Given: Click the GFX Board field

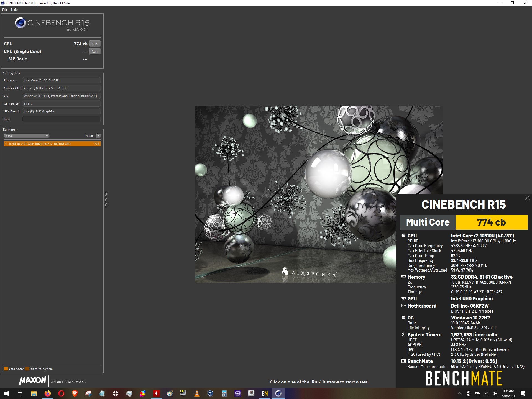Looking at the screenshot, I should point(62,111).
